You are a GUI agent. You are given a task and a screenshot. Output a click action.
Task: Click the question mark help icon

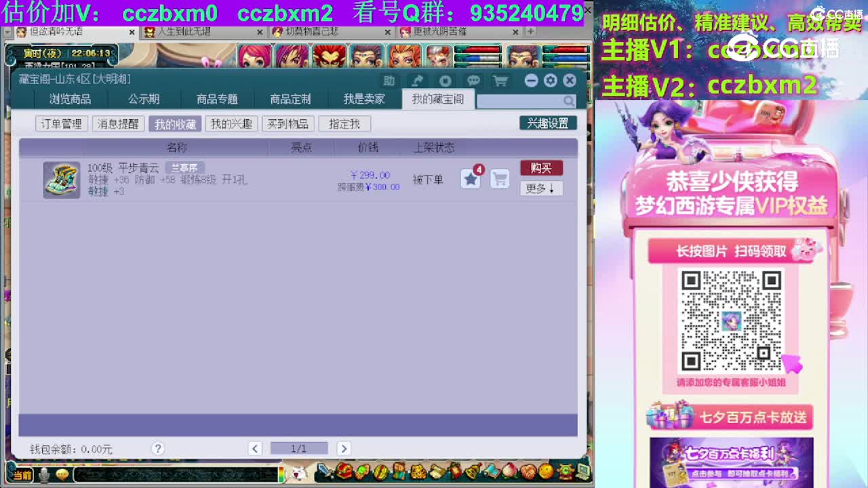158,448
